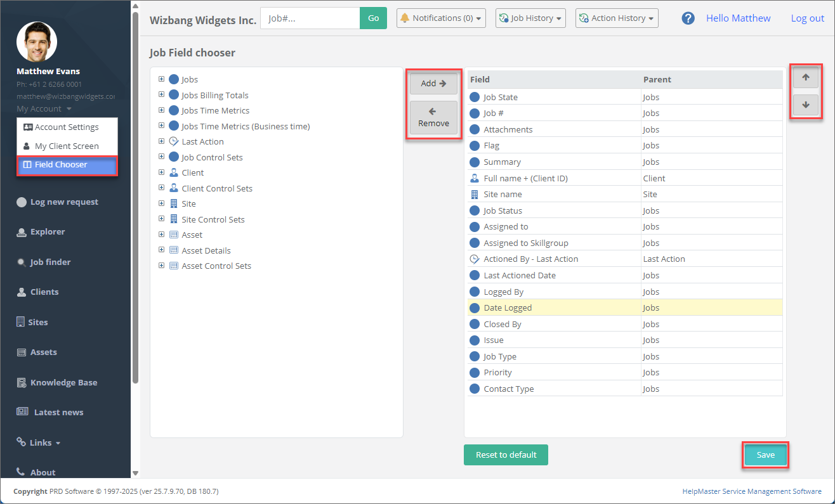Click inside the Job# search field
Viewport: 835px width, 504px height.
point(310,18)
